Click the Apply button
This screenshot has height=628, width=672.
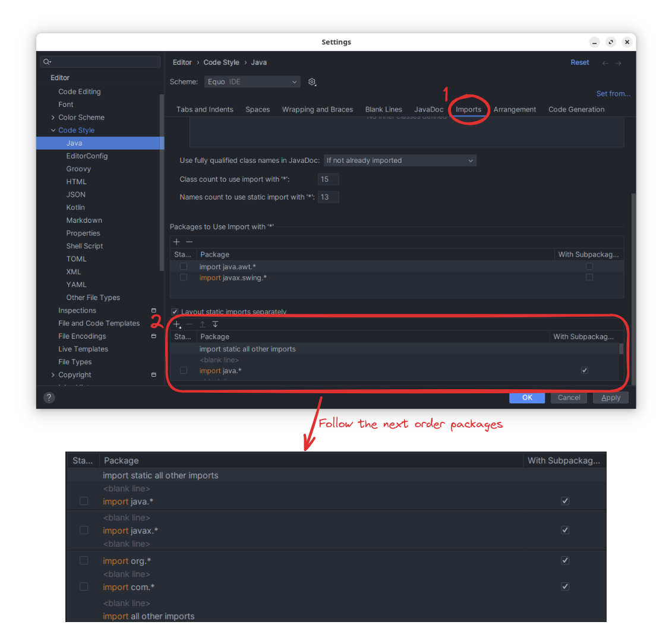611,397
